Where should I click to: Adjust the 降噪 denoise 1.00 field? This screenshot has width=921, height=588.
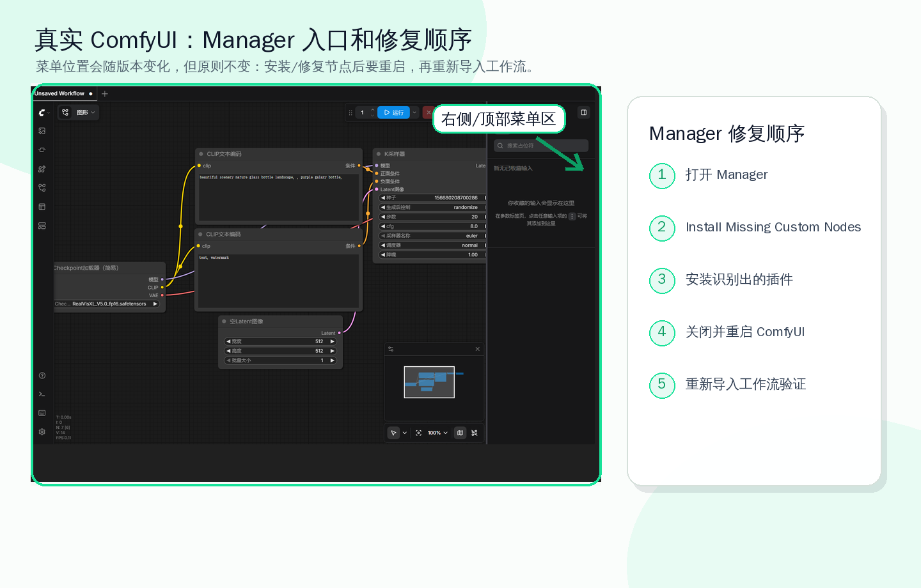click(x=433, y=255)
